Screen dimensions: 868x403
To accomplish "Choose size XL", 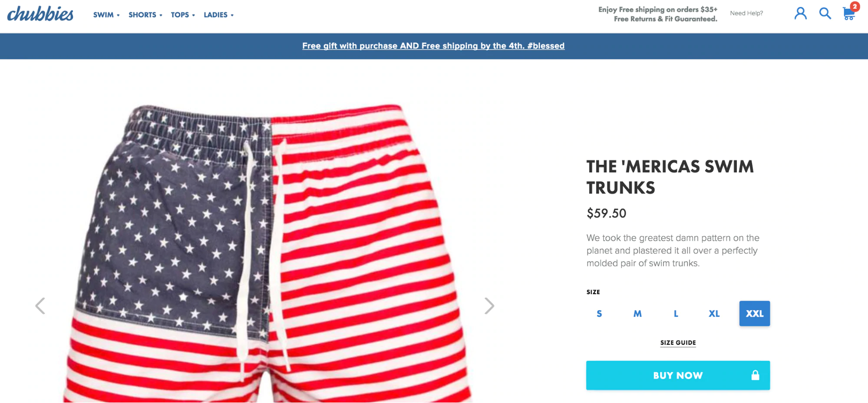I will point(714,314).
